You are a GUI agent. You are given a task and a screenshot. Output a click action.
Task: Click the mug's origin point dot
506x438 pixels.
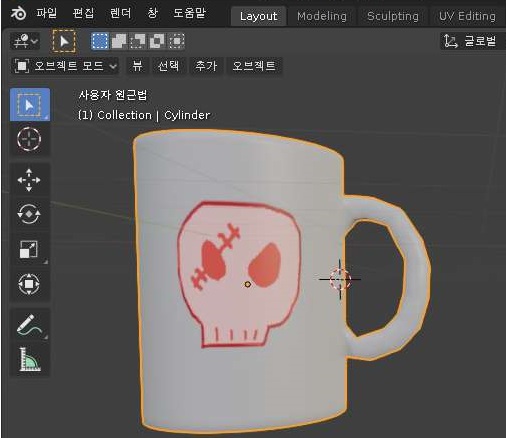[247, 284]
